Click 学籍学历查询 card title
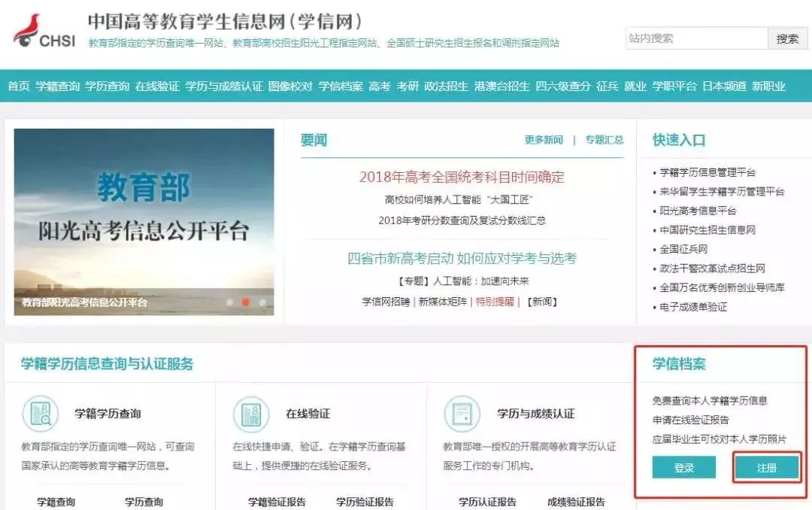 tap(108, 414)
